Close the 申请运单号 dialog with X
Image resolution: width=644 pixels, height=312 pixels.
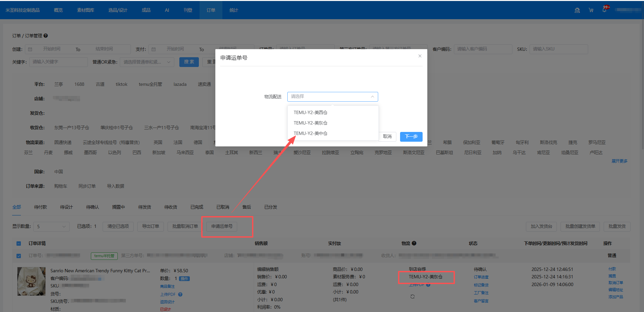tap(420, 56)
